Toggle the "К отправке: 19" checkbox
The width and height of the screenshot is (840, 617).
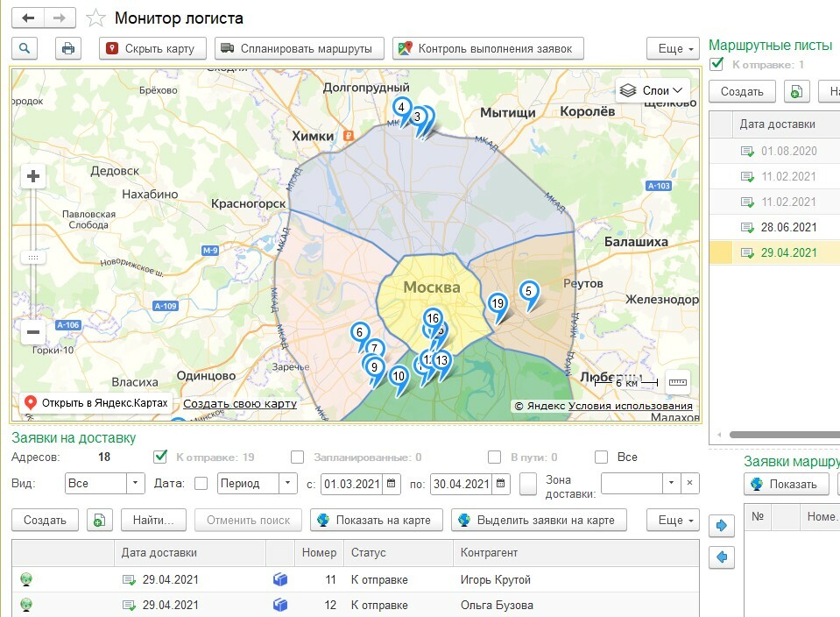pos(160,457)
